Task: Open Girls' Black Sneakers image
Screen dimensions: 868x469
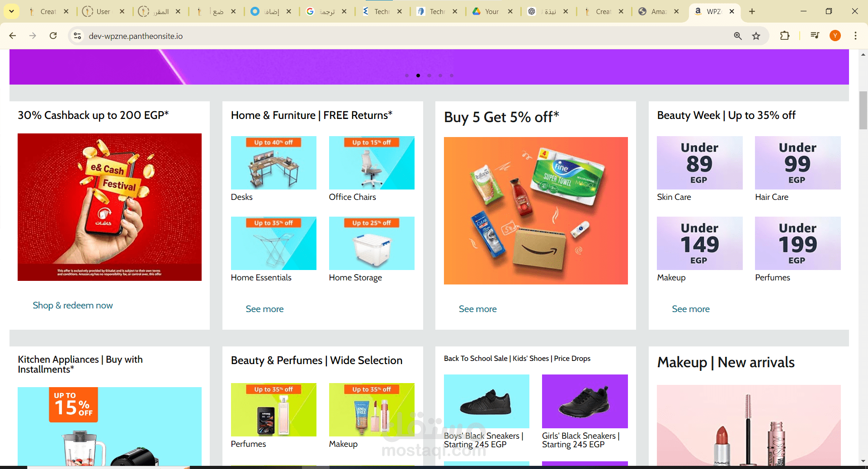Action: coord(585,401)
